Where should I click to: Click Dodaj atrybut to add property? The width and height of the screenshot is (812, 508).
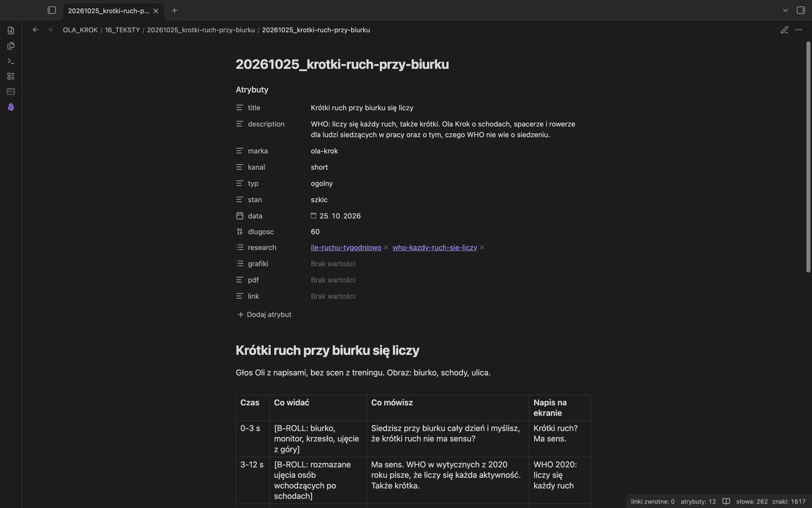(x=264, y=314)
